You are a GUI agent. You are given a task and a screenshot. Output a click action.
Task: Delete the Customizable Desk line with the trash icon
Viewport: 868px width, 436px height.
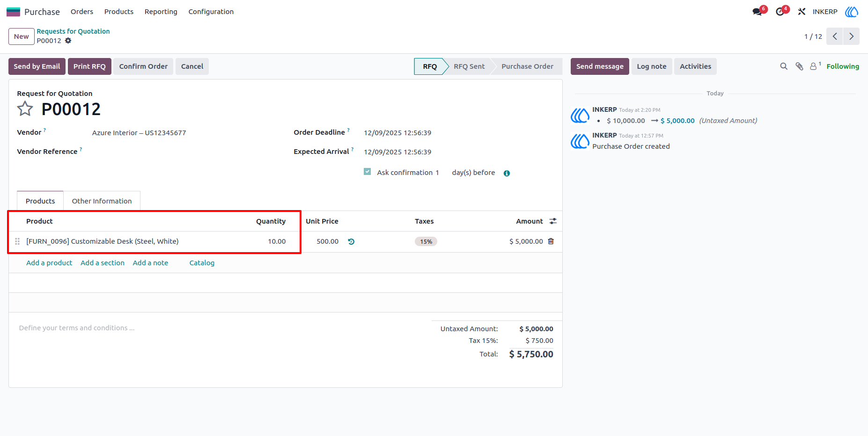tap(551, 241)
